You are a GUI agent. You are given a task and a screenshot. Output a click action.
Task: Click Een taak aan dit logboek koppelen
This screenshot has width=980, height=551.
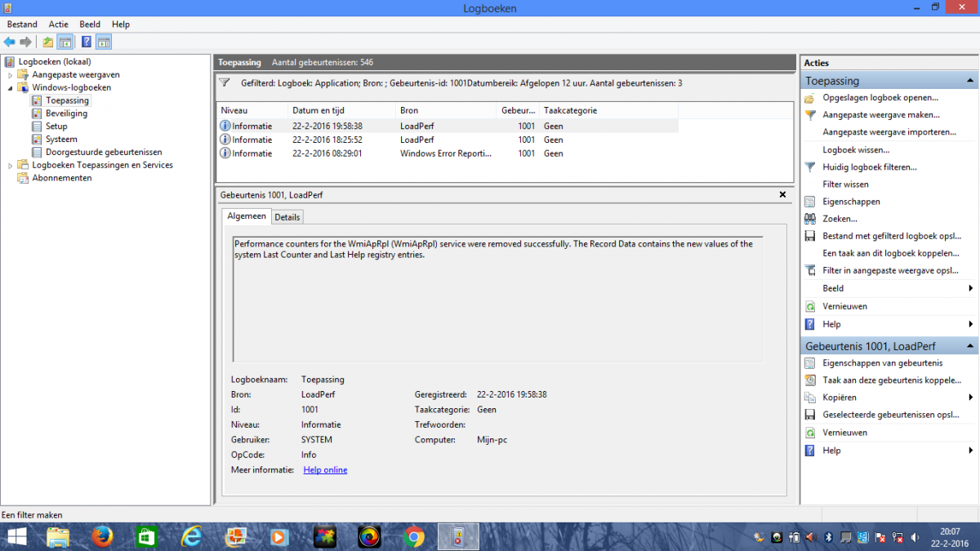pos(891,253)
